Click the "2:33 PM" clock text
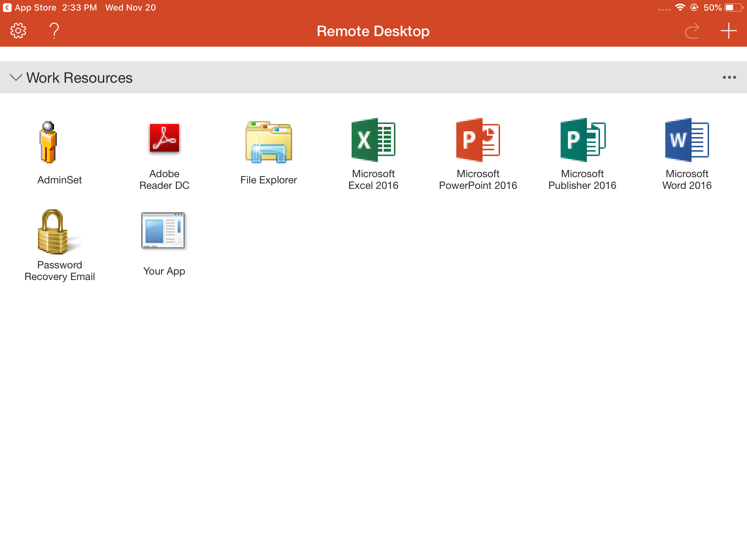This screenshot has width=747, height=560. click(80, 8)
